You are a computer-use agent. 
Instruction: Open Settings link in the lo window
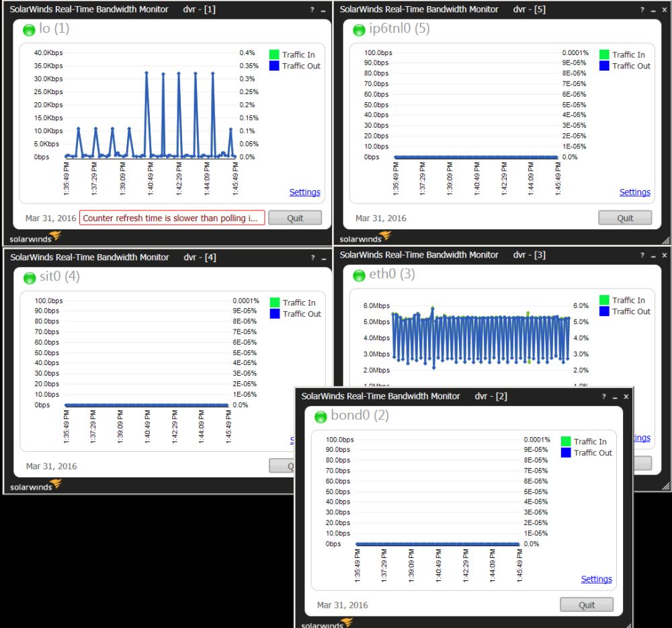pos(304,192)
